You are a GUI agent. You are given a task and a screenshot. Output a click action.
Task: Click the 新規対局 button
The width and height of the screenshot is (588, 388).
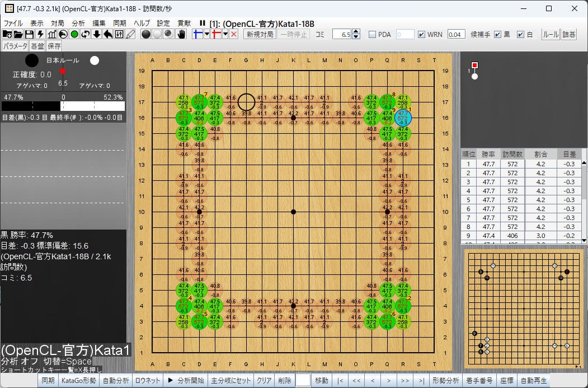point(260,35)
